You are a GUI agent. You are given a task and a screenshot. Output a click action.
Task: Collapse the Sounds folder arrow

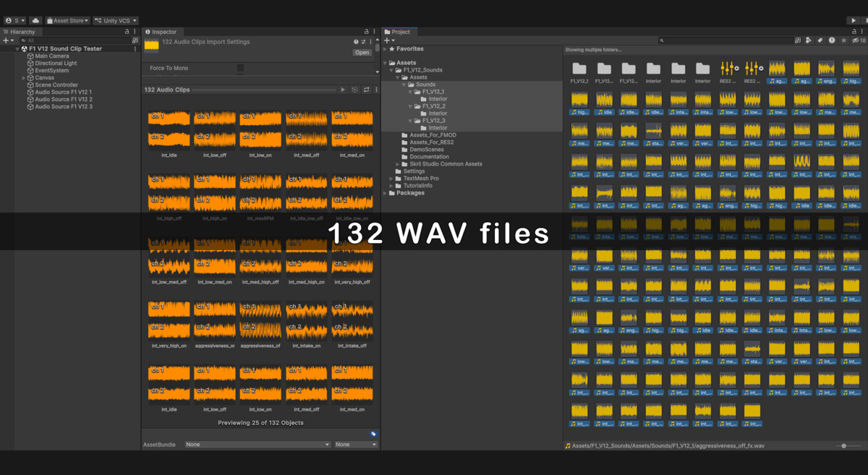[x=404, y=85]
